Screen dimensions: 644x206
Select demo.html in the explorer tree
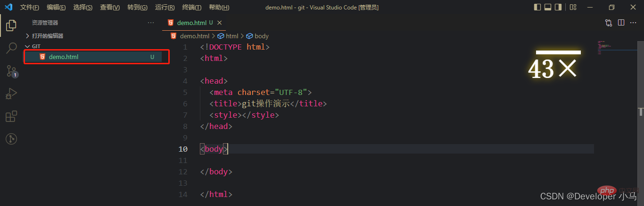point(64,57)
